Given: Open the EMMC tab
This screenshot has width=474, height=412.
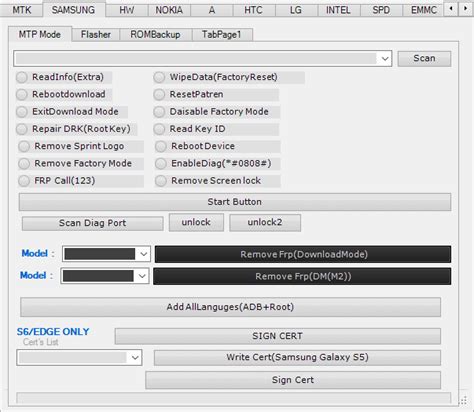Looking at the screenshot, I should coord(424,10).
